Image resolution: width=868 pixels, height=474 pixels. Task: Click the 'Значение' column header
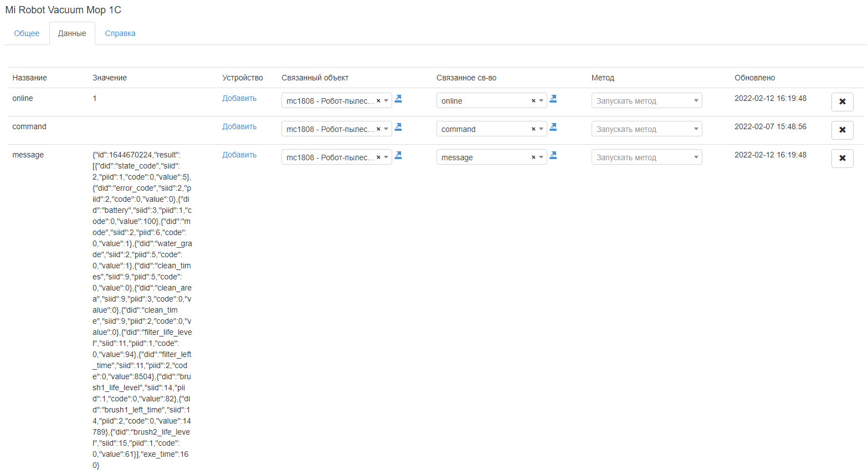tap(110, 78)
